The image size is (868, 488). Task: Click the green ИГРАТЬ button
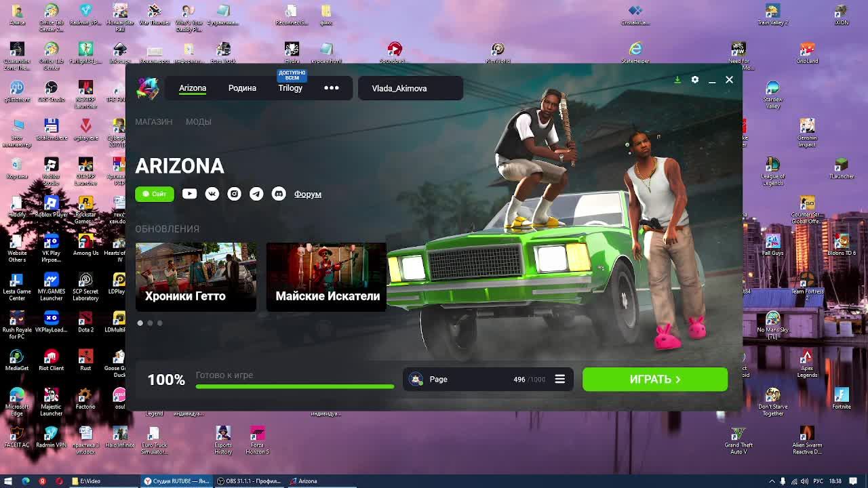coord(655,380)
